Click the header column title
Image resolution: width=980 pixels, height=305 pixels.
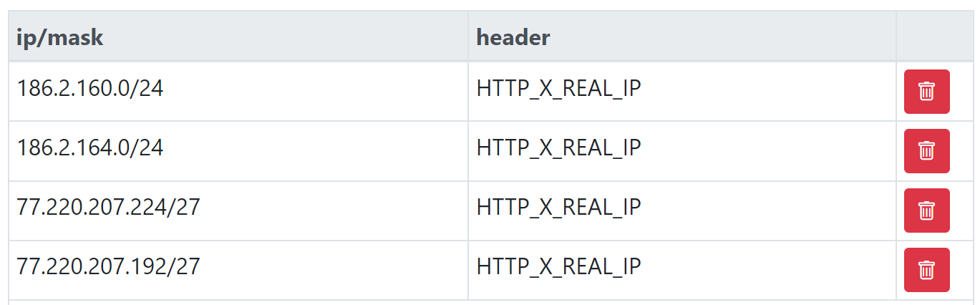(x=513, y=37)
